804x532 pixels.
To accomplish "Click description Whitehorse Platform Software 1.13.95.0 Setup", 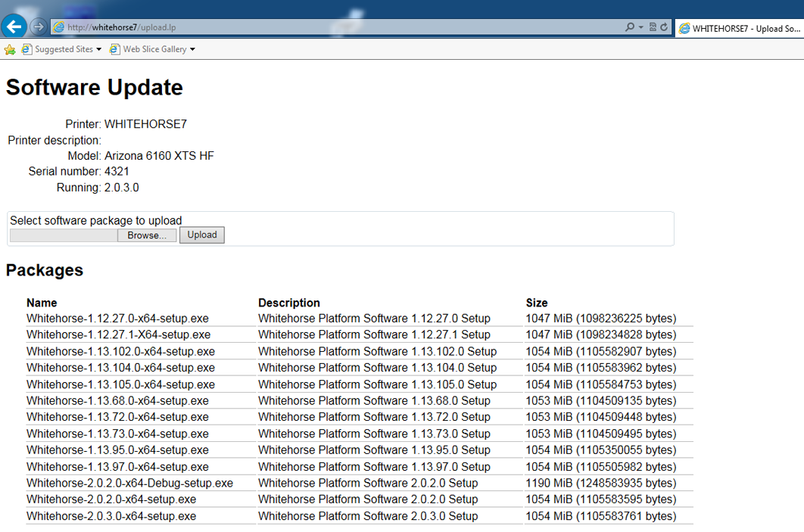I will [x=374, y=450].
